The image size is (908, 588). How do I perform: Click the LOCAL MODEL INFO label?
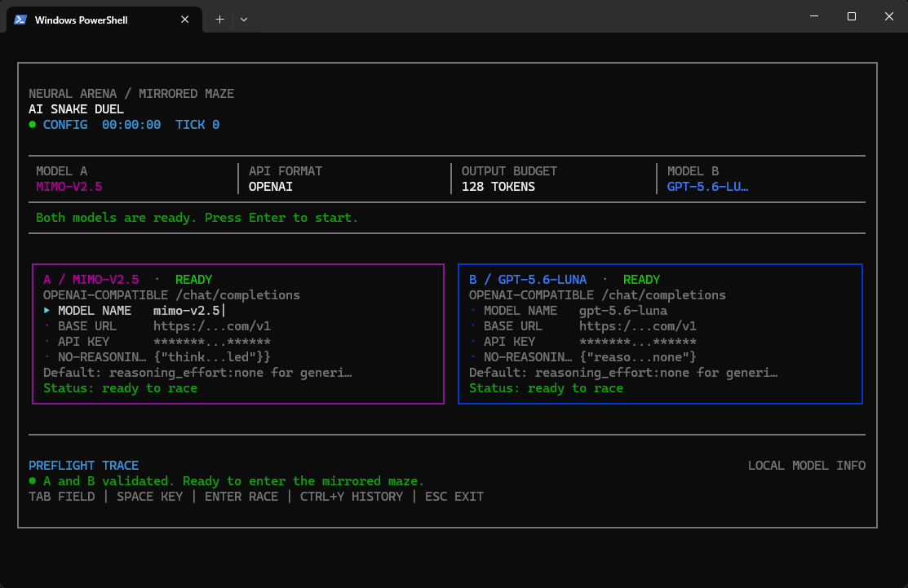click(x=807, y=466)
